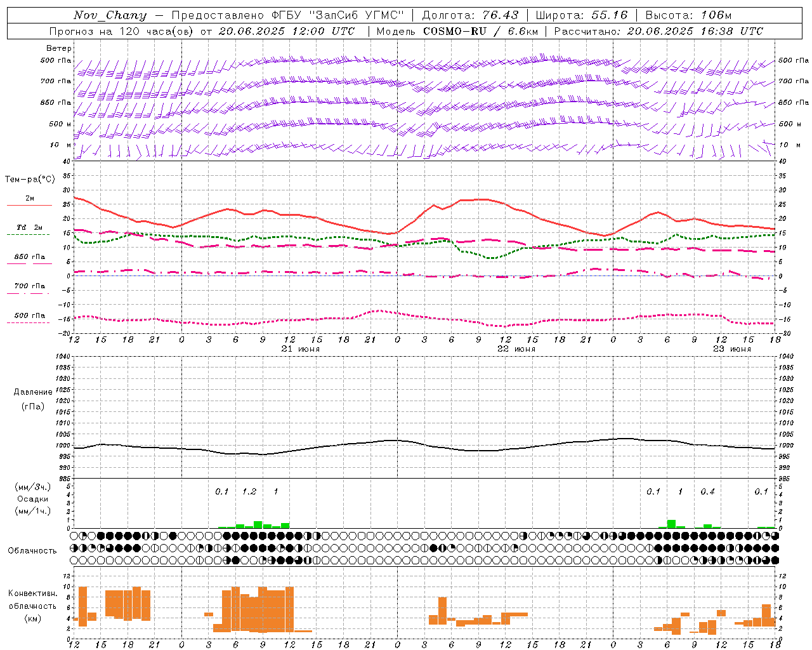Image resolution: width=812 pixels, height=650 pixels.
Task: Click the "23 июня" date label
Action: coord(732,349)
